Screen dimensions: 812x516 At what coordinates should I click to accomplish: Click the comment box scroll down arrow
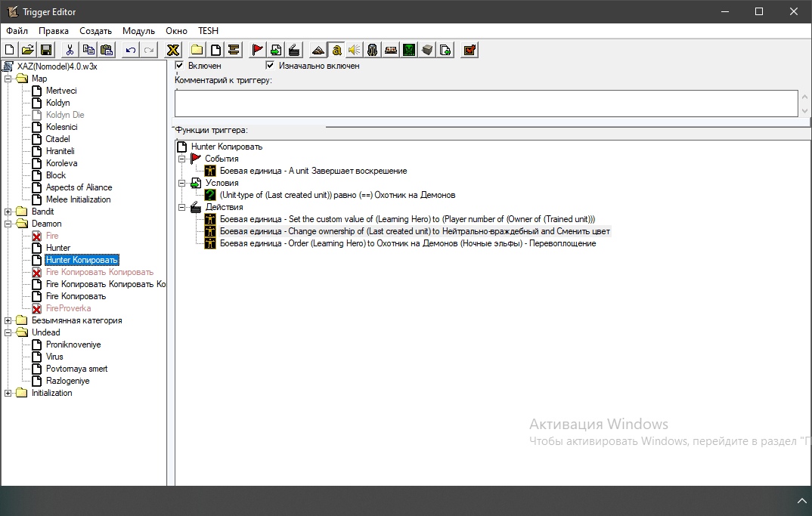tap(804, 110)
